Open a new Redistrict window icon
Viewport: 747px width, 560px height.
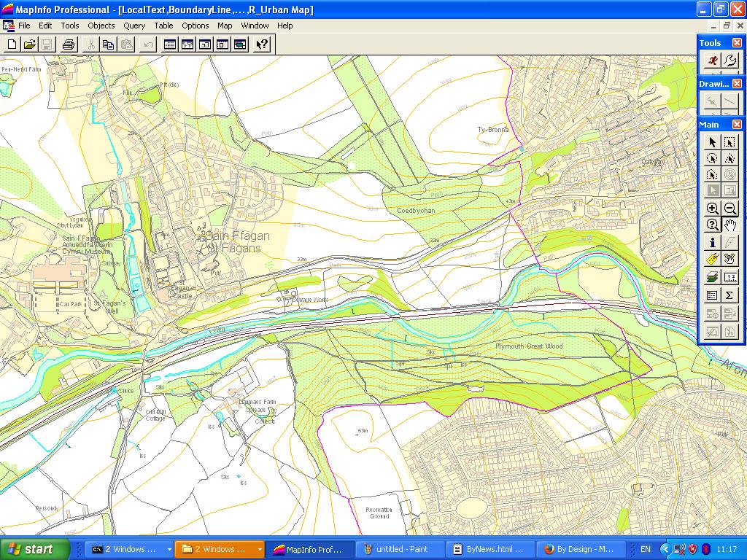[x=240, y=44]
